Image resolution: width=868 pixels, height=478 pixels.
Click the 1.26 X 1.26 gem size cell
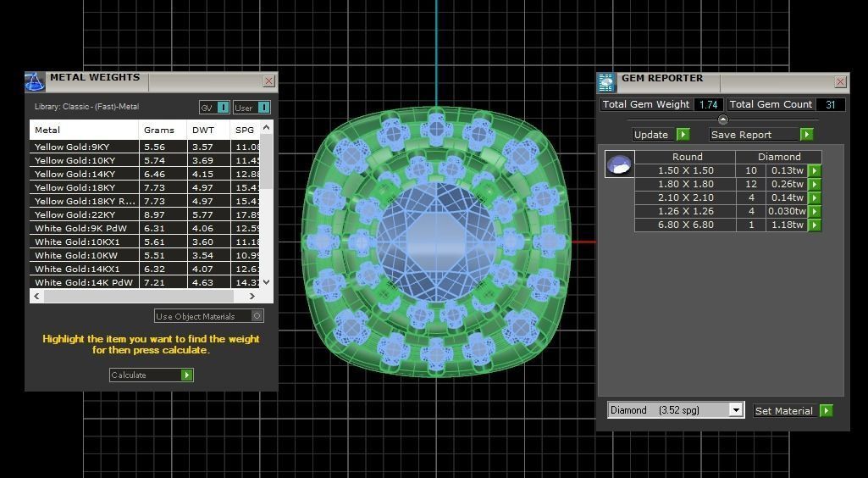pyautogui.click(x=685, y=211)
